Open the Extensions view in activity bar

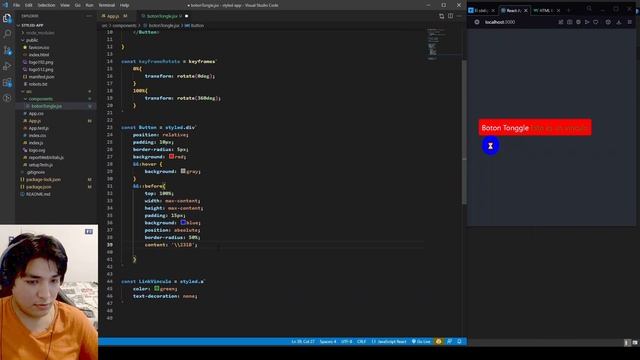[x=7, y=82]
